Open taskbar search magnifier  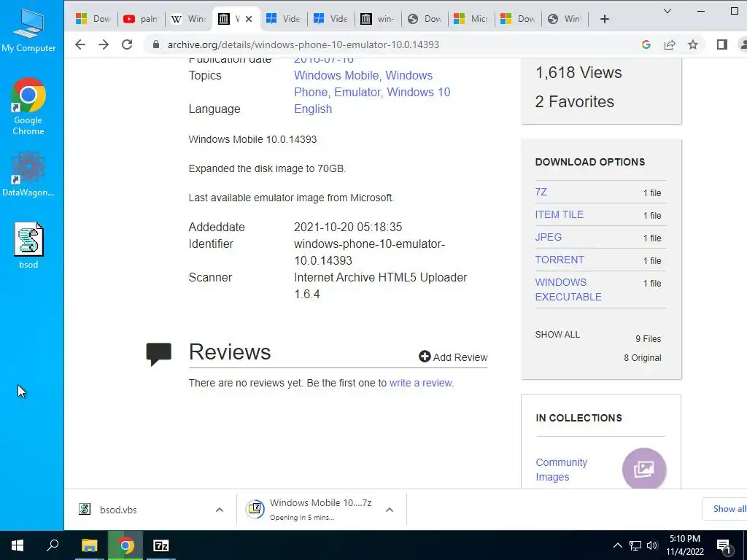tap(53, 545)
